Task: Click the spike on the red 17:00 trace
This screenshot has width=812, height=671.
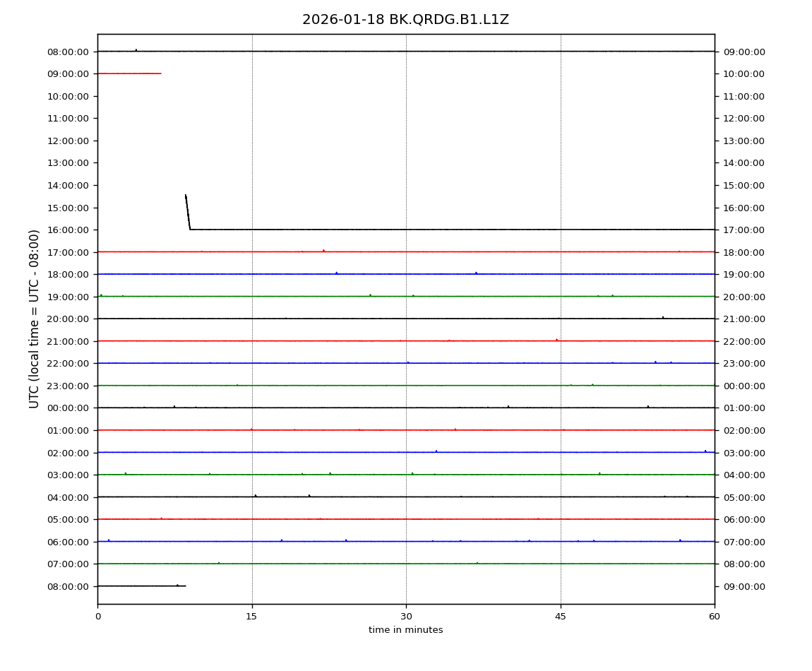Action: (x=323, y=250)
